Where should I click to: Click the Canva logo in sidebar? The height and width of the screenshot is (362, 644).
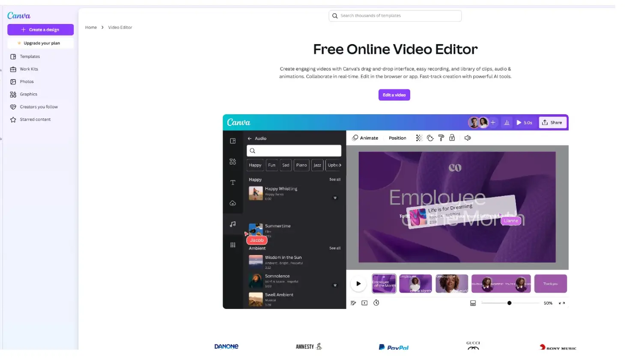[x=19, y=16]
